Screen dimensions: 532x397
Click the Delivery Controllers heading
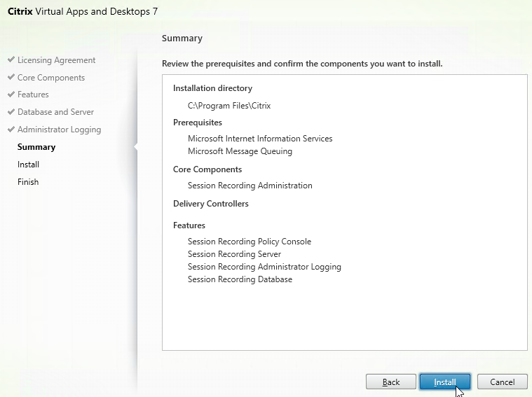pos(211,204)
